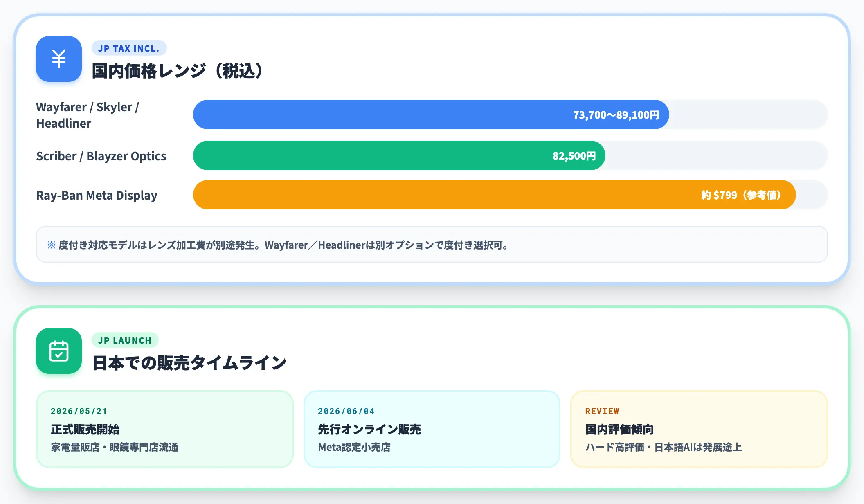Select the 日本での販売タイムライン heading
Screen dimensions: 864x504
coord(189,363)
